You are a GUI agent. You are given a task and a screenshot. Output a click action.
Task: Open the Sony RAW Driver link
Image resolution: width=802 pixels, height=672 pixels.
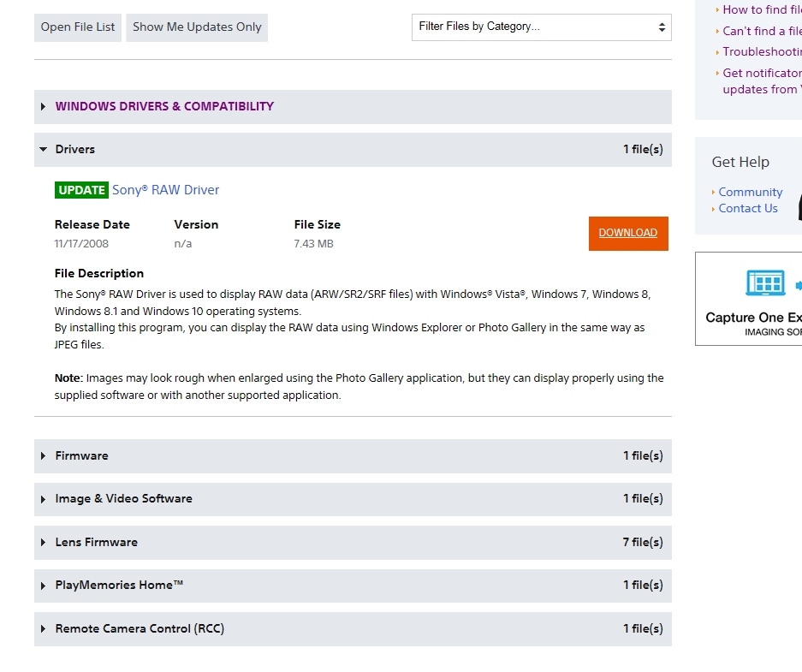click(166, 190)
